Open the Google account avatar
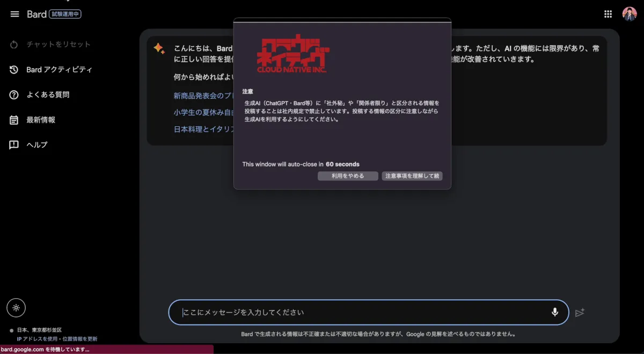Image resolution: width=644 pixels, height=354 pixels. click(629, 15)
